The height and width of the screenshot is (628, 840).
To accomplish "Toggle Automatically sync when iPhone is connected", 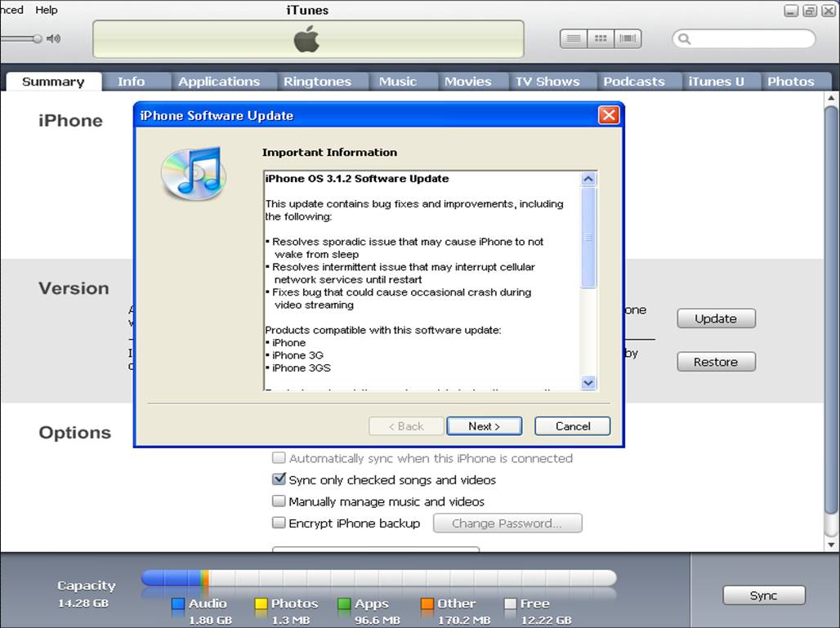I will pyautogui.click(x=279, y=458).
